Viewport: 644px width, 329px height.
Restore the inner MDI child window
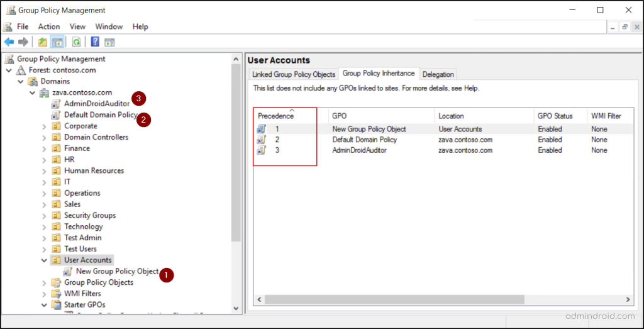click(x=625, y=27)
